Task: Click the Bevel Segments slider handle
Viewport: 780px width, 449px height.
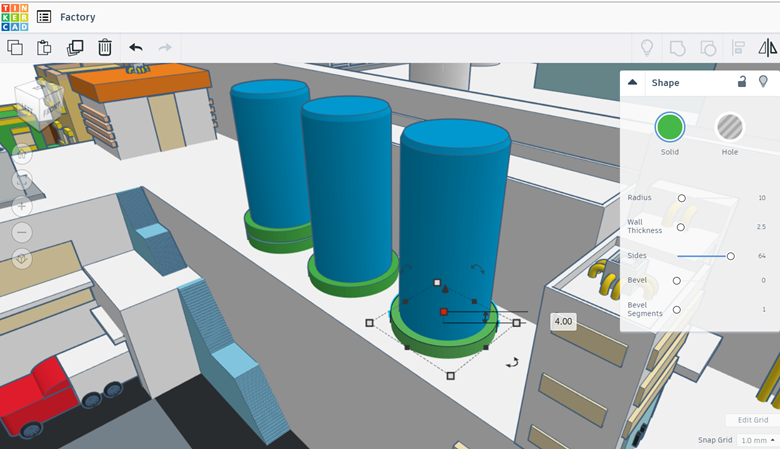Action: tap(677, 310)
